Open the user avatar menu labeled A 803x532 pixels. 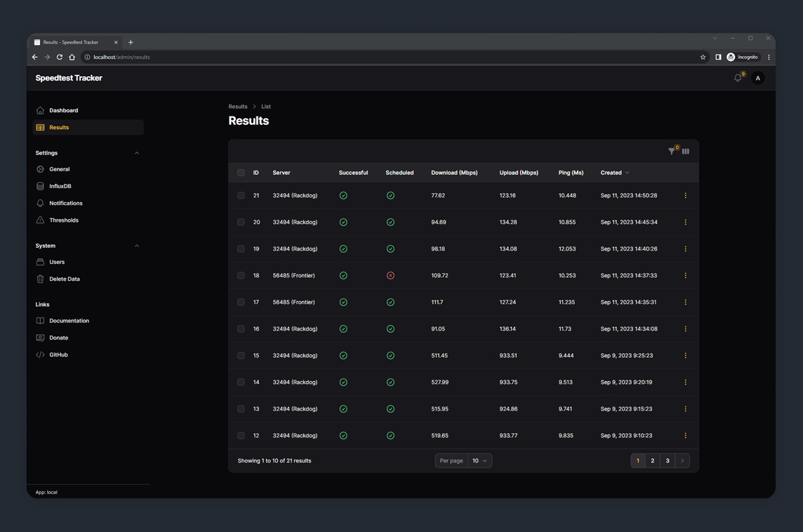[758, 78]
